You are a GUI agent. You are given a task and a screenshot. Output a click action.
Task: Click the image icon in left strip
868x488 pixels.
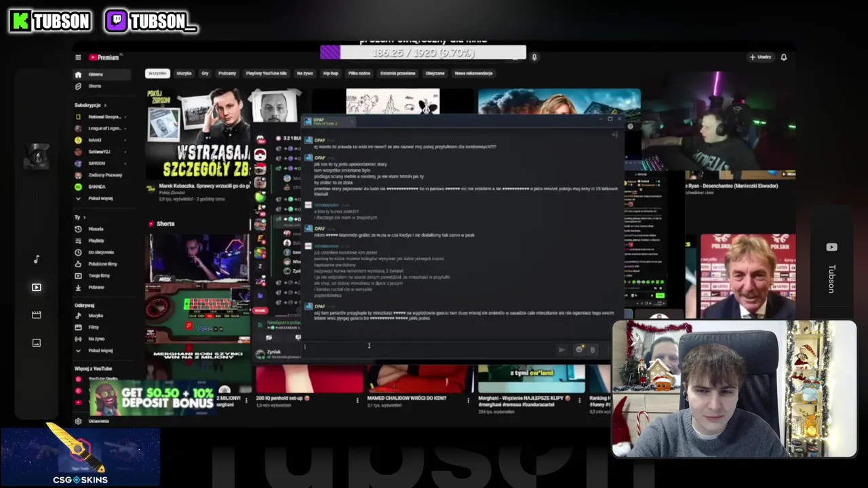coord(37,343)
